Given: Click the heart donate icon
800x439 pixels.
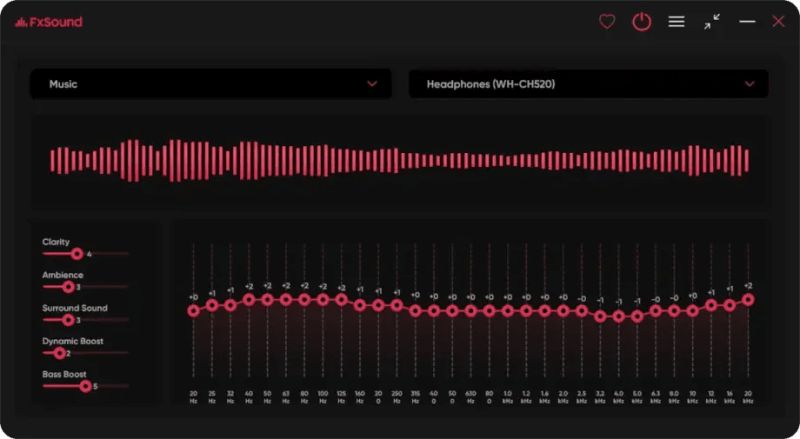Looking at the screenshot, I should click(x=607, y=22).
